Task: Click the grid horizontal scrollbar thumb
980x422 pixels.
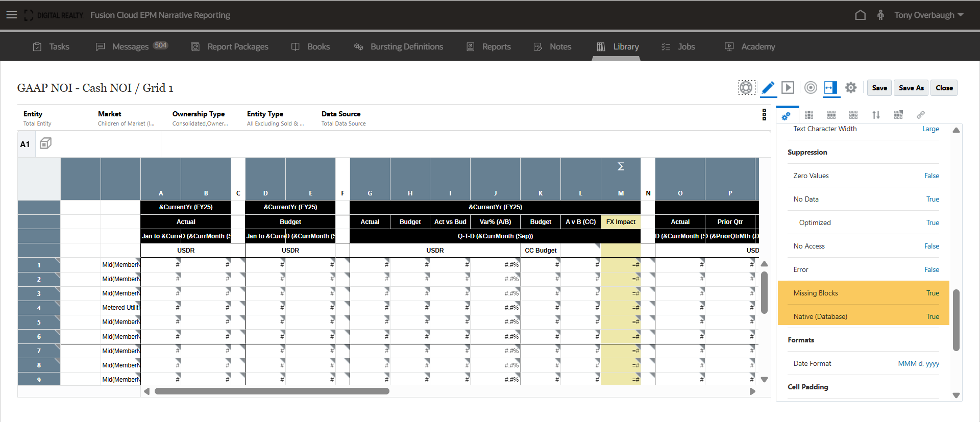Action: pyautogui.click(x=272, y=391)
